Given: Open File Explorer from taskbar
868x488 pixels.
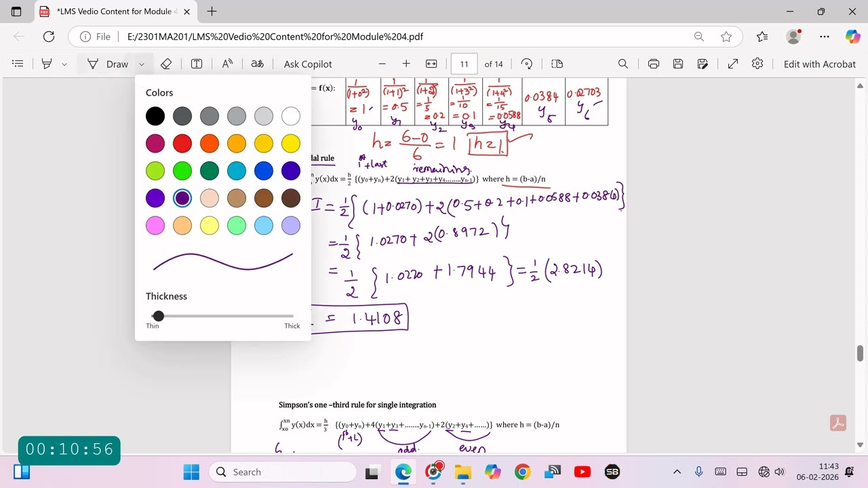Looking at the screenshot, I should pos(462,472).
